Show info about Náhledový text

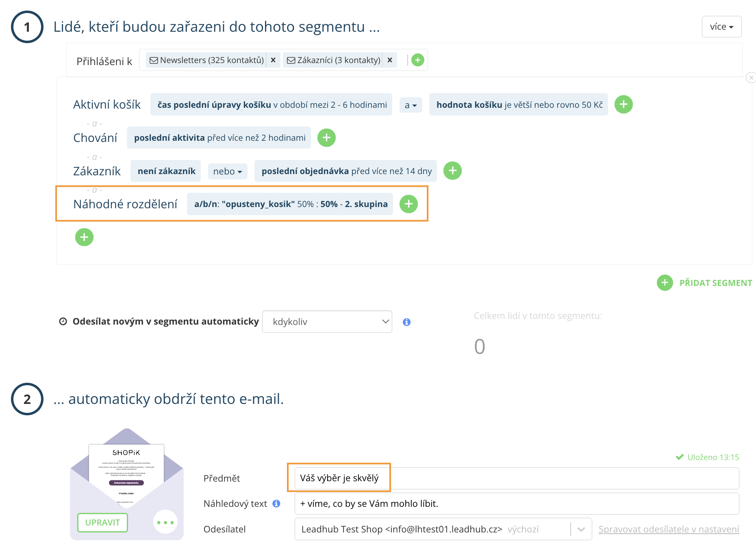click(x=276, y=504)
